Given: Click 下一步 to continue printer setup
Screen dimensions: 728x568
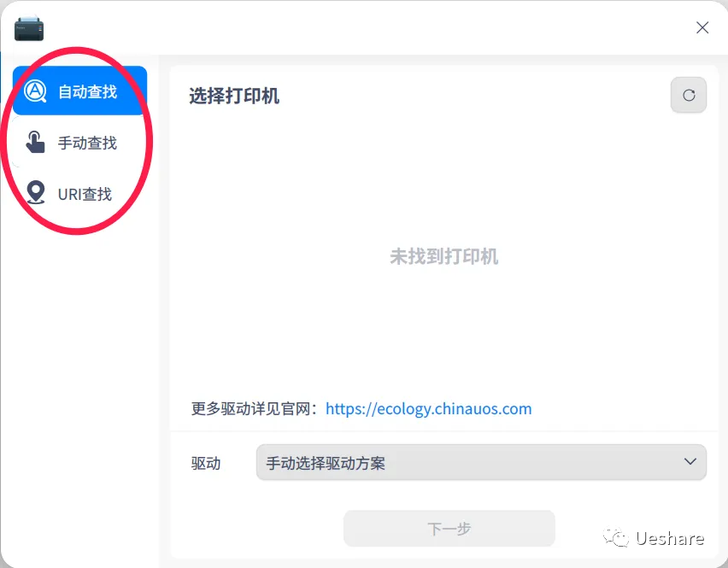Looking at the screenshot, I should [x=449, y=528].
